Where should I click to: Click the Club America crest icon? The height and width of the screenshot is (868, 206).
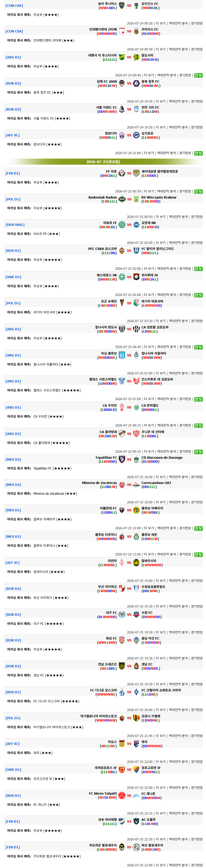pos(136,510)
